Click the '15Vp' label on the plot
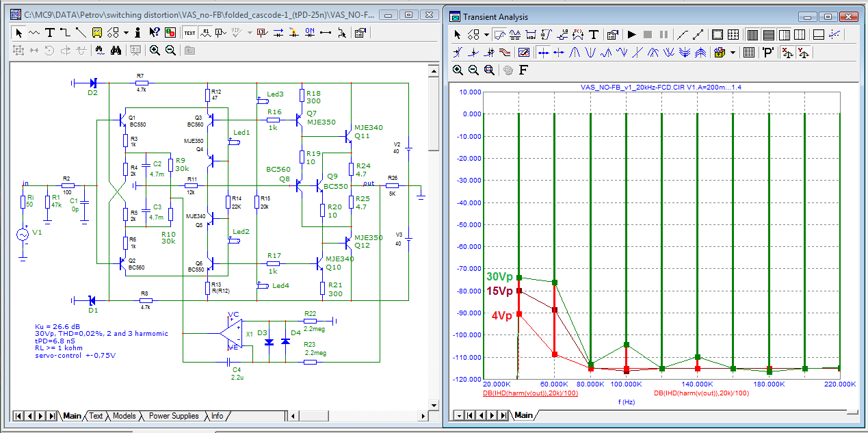This screenshot has height=433, width=868. [x=499, y=291]
